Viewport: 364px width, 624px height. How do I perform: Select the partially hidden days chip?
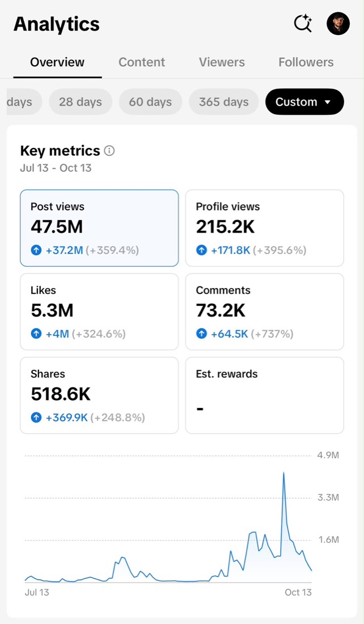click(24, 102)
